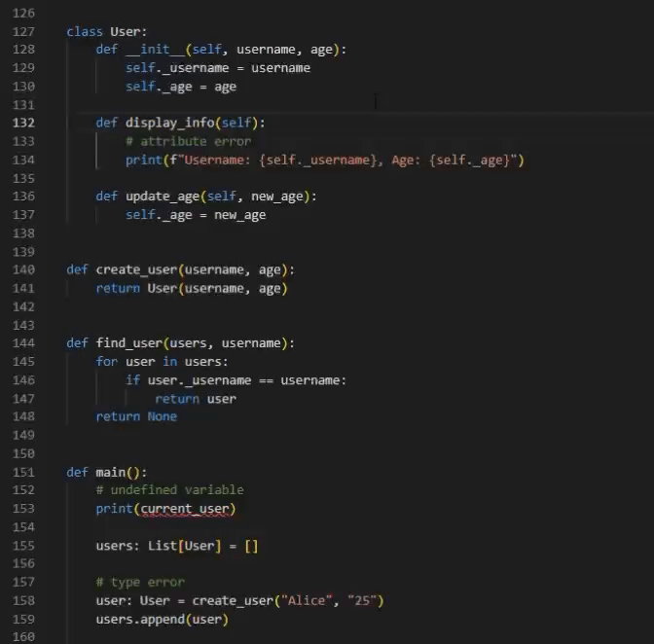Click line number 127 in gutter
Viewport: 654px width, 644px height.
[x=23, y=32]
